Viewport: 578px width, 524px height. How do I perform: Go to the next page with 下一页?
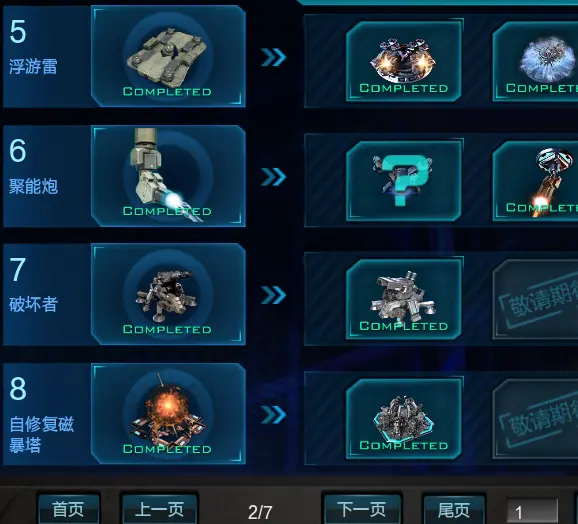[x=361, y=509]
